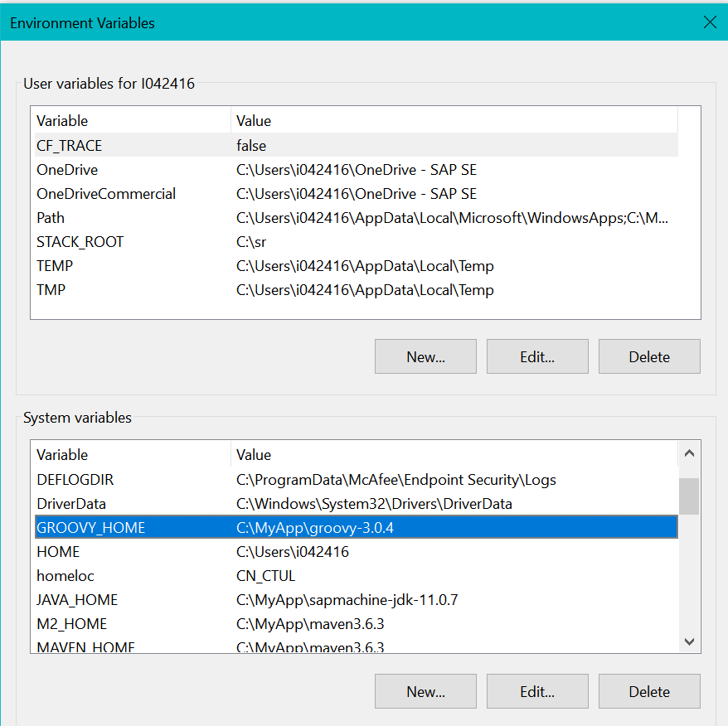The image size is (728, 726).
Task: Select the GROOVY_HOME system variable
Action: click(x=90, y=528)
